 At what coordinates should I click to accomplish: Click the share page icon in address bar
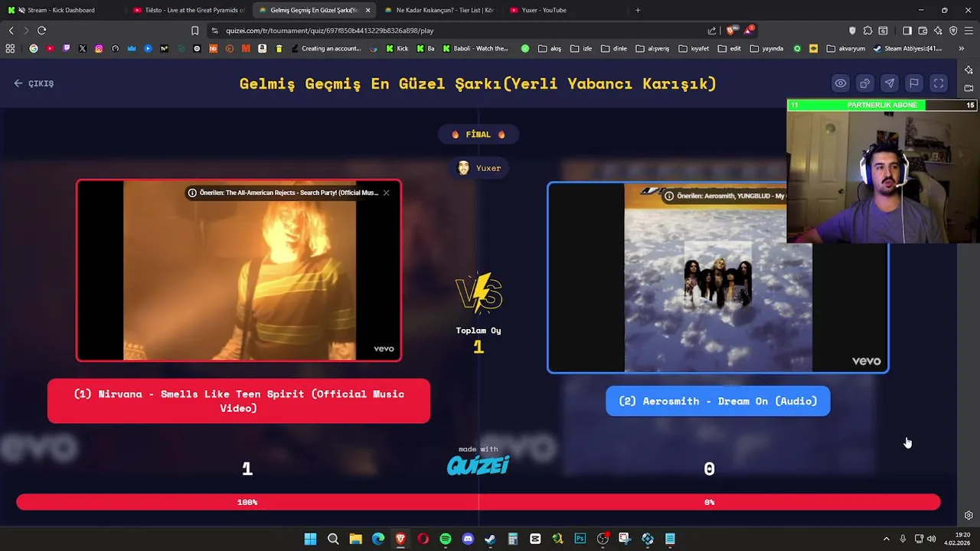coord(712,31)
